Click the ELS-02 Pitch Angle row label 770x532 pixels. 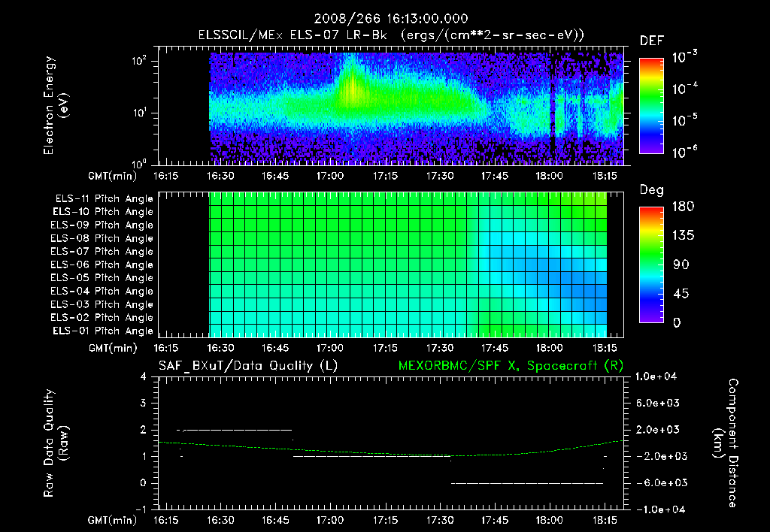102,318
